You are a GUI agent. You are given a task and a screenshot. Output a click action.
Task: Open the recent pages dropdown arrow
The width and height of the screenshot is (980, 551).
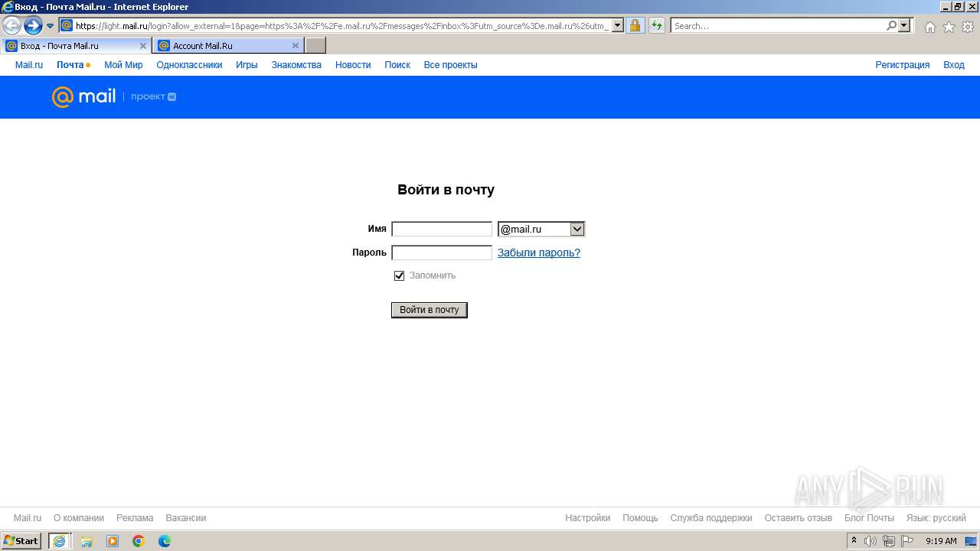[x=51, y=26]
